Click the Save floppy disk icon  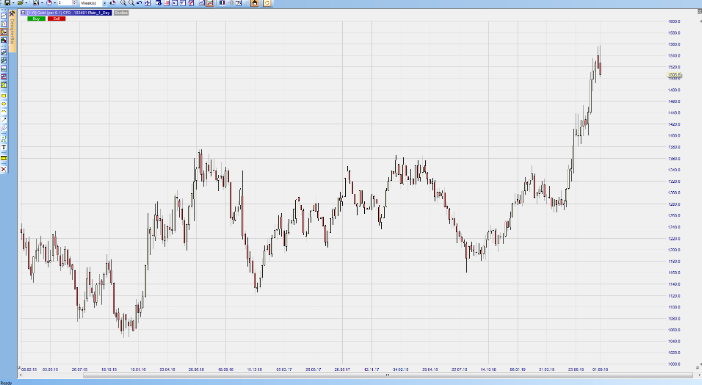(x=7, y=3)
